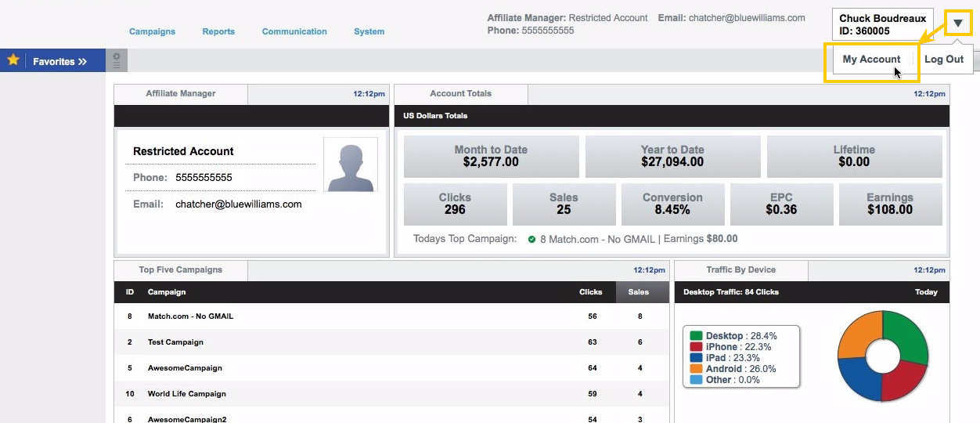Sort by the Clicks column header
980x423 pixels.
591,292
